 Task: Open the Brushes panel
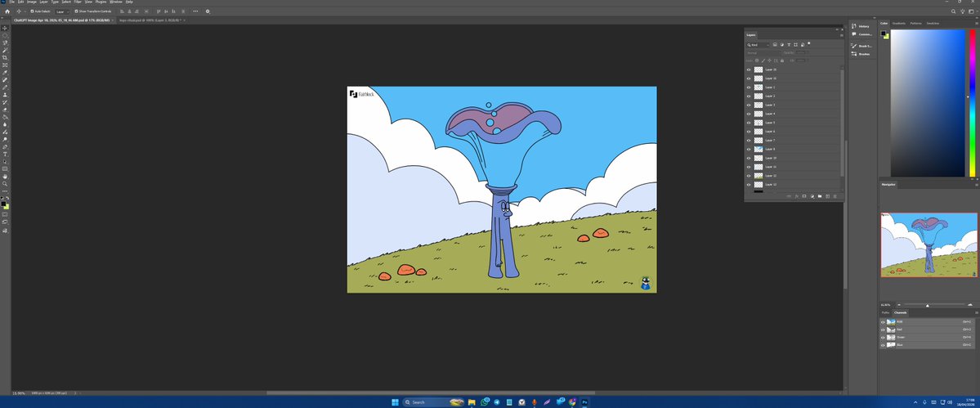pos(864,54)
